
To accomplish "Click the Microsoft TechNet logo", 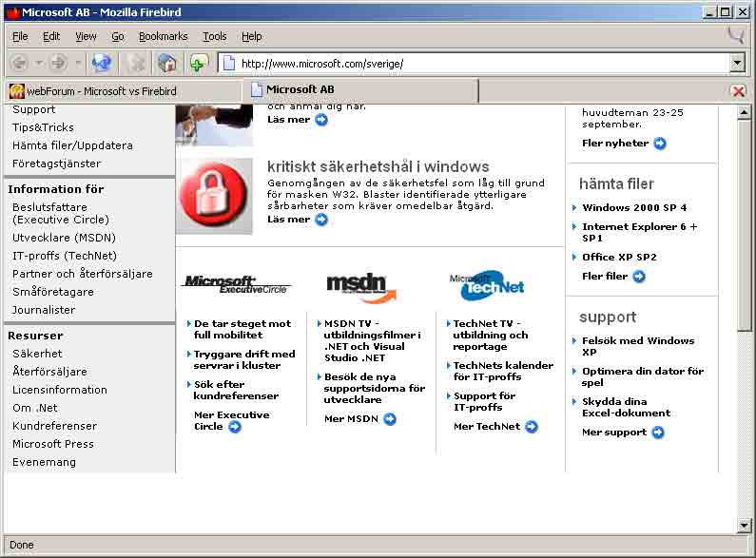I will [x=488, y=285].
